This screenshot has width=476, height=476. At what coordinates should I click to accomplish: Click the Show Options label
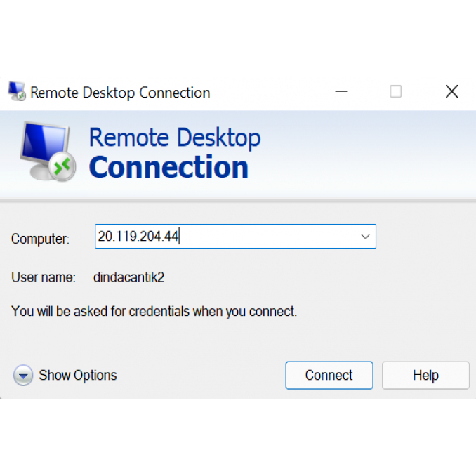pyautogui.click(x=78, y=375)
